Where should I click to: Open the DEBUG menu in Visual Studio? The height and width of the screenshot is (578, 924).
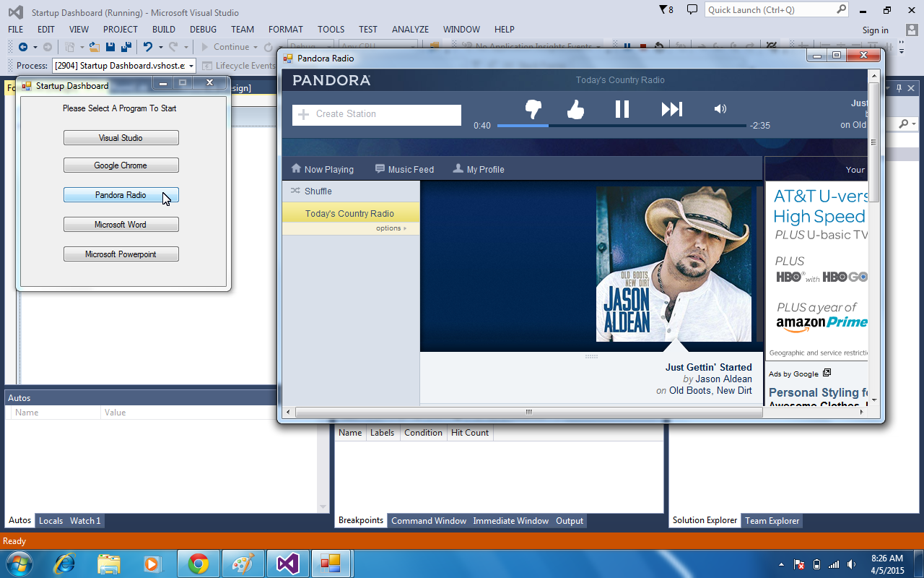click(x=203, y=30)
